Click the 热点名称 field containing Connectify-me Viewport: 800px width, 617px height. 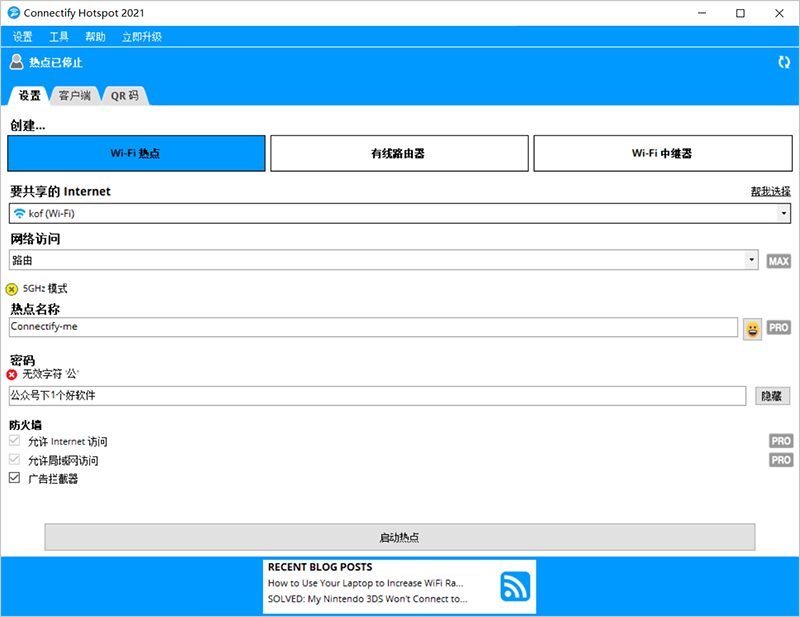372,327
